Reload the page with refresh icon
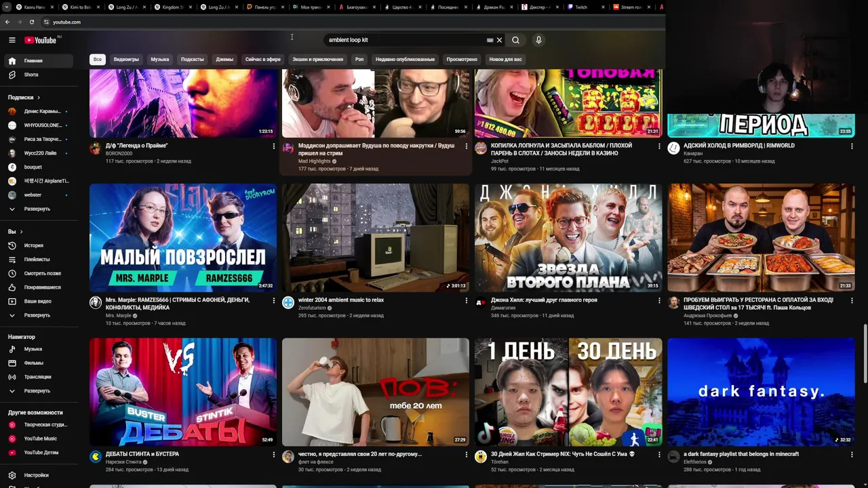Viewport: 868px width, 488px height. coord(31,22)
